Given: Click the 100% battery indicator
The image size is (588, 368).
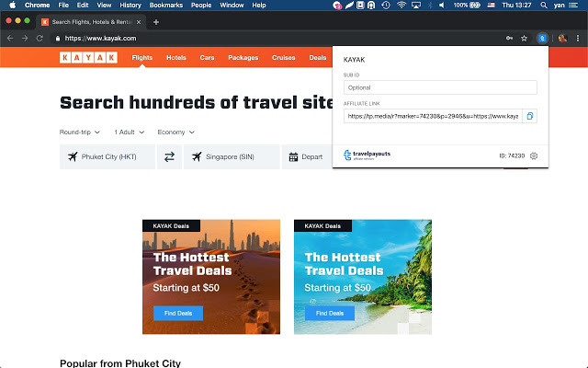Looking at the screenshot, I should point(467,5).
